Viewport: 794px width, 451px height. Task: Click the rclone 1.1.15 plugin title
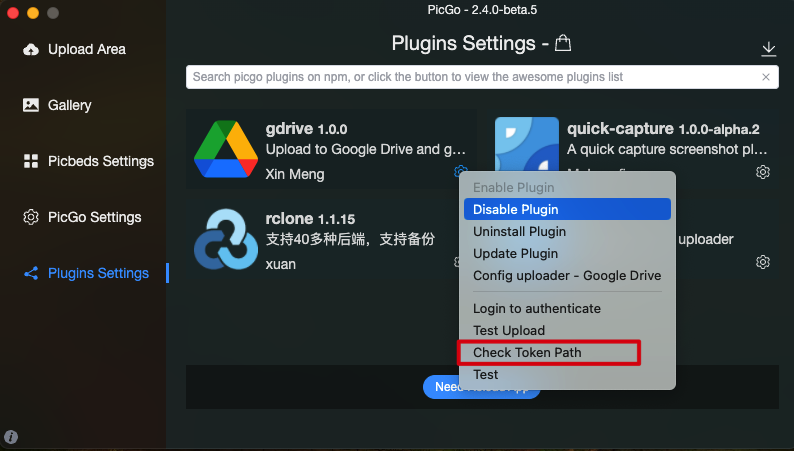pyautogui.click(x=310, y=219)
